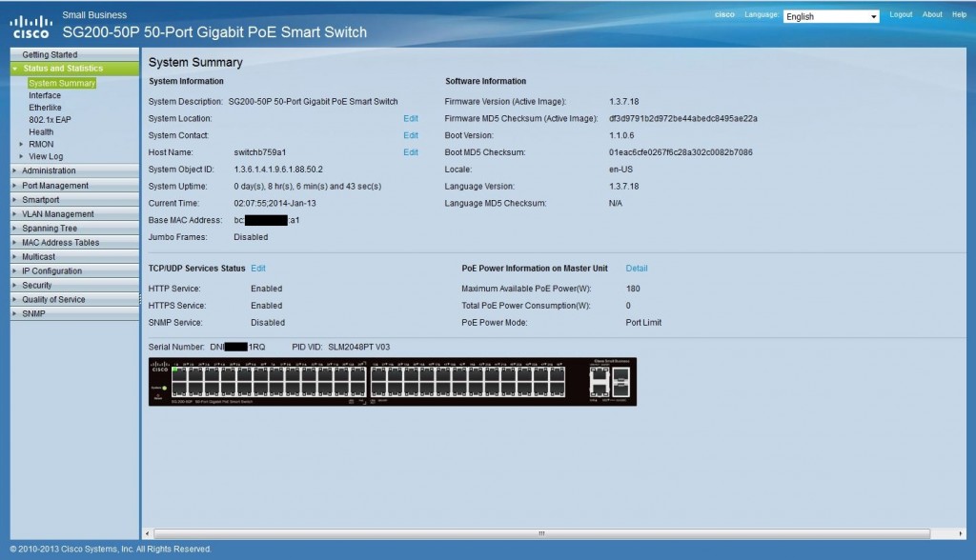Click the scrollbar right arrow

coord(961,533)
